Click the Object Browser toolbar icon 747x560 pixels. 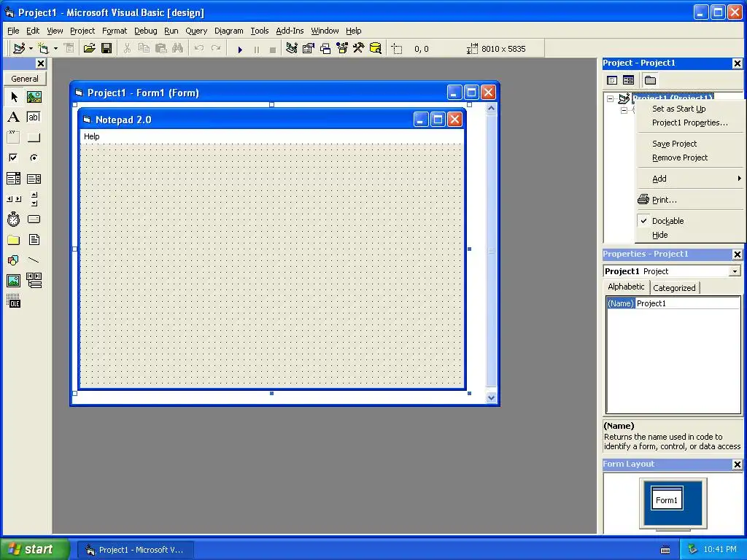pos(342,49)
